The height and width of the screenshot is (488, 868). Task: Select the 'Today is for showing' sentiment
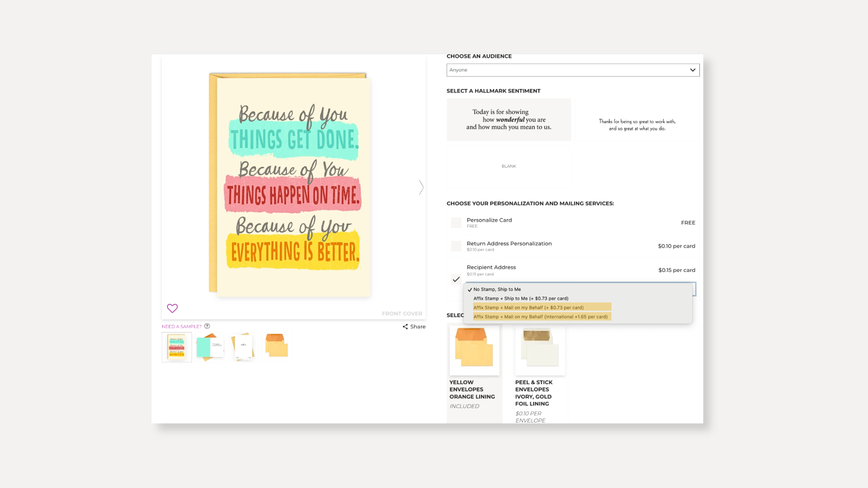[x=509, y=120]
